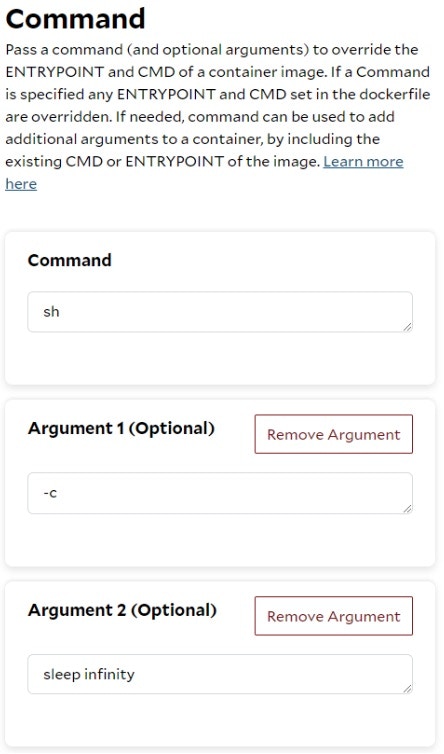Click the bold "Command" label inside the card
The height and width of the screenshot is (754, 444).
tap(70, 260)
